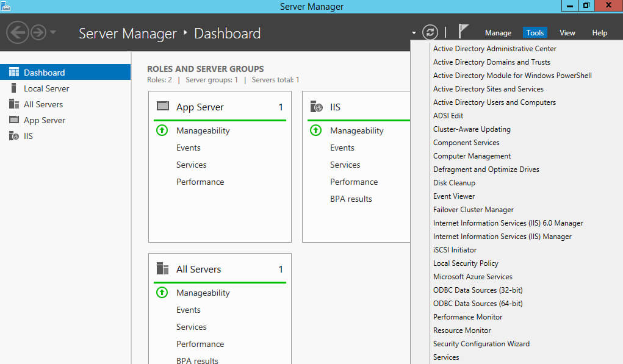This screenshot has width=623, height=364.
Task: Open IIS 6.0 Manager entry
Action: tap(508, 223)
